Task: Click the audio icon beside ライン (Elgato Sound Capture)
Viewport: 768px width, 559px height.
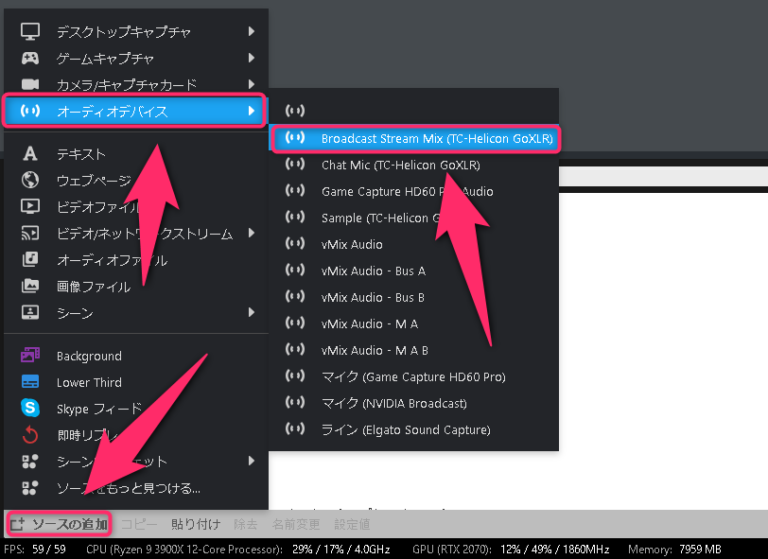Action: pyautogui.click(x=295, y=428)
